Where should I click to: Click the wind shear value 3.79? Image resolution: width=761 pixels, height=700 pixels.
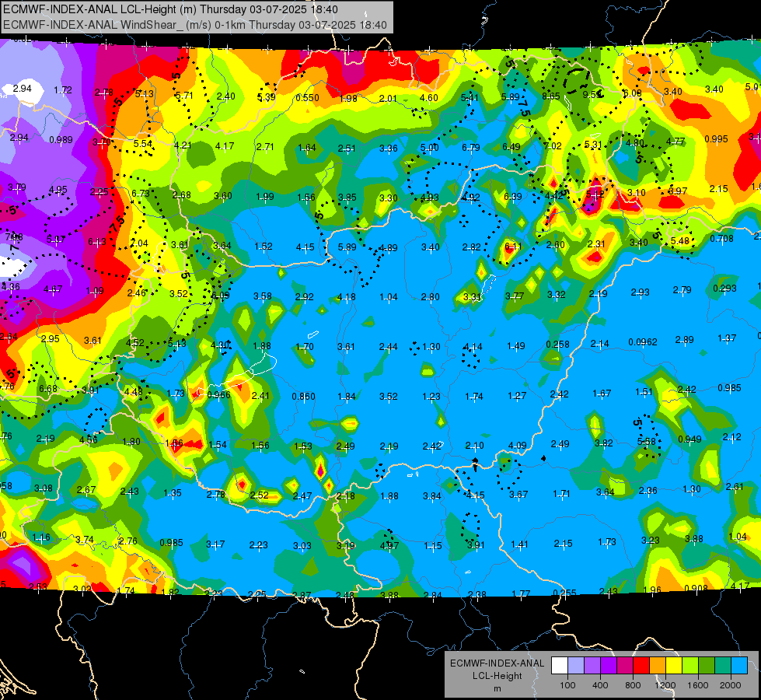(17, 187)
